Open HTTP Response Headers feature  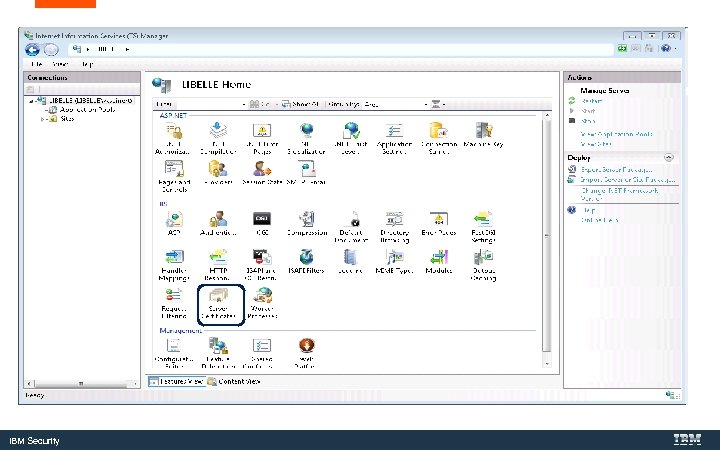(218, 265)
